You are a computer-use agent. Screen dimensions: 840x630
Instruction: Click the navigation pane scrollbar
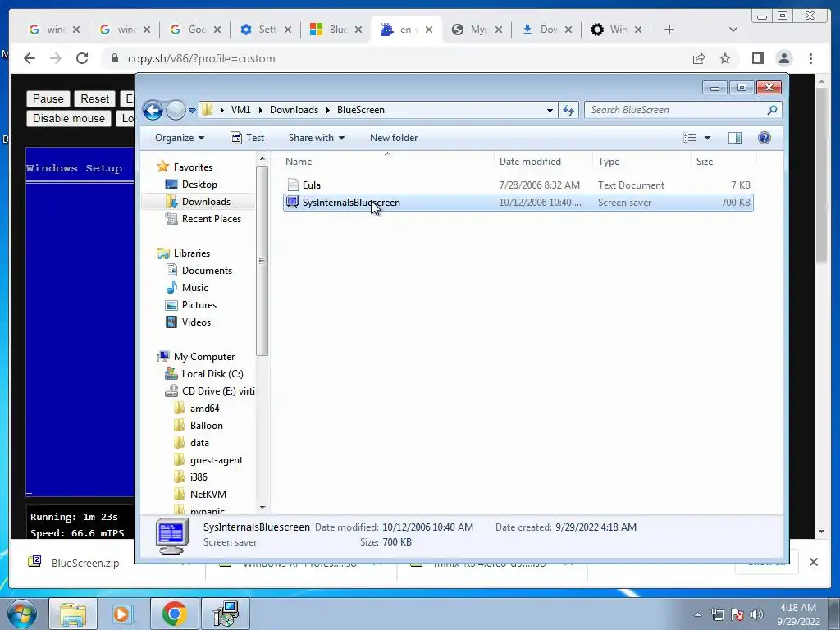(262, 261)
